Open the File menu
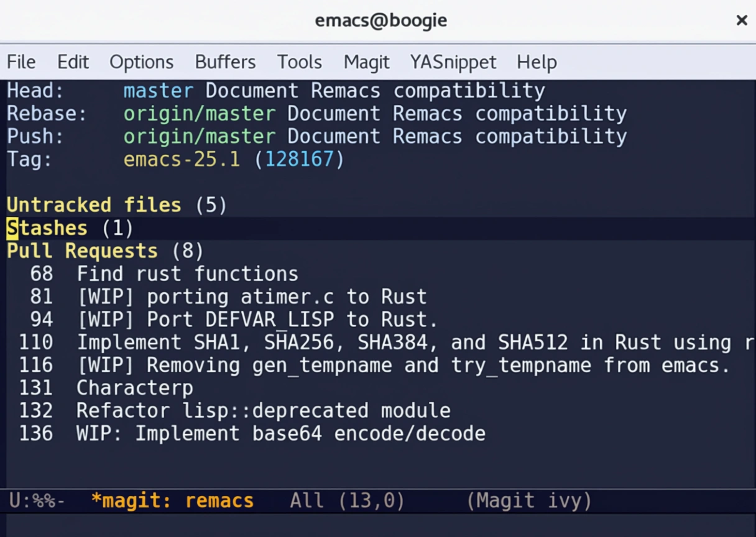This screenshot has width=756, height=537. [x=21, y=62]
